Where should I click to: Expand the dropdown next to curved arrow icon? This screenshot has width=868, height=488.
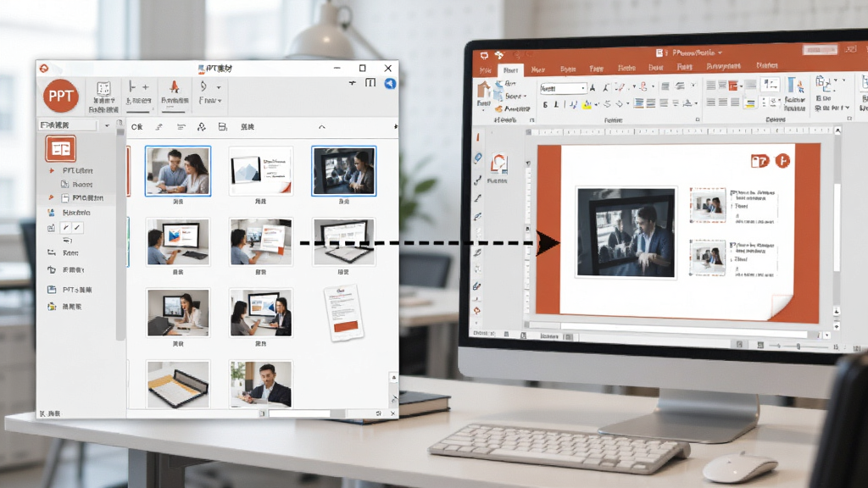(x=219, y=87)
